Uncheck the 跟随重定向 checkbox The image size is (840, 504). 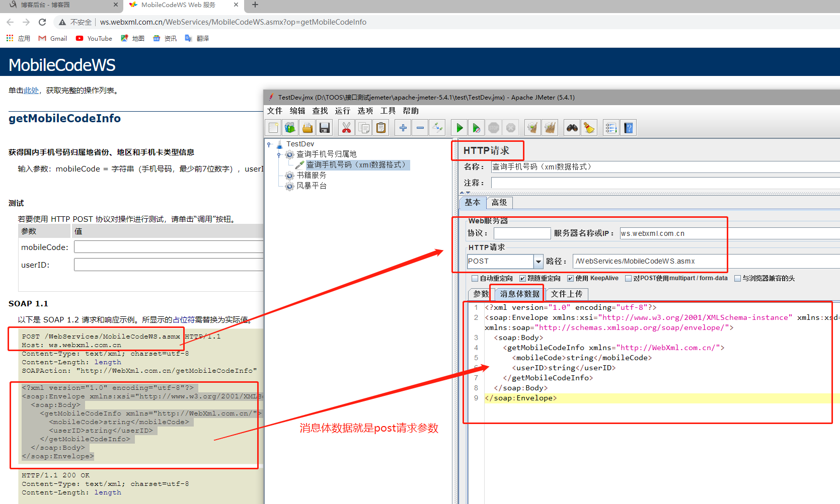pos(522,279)
